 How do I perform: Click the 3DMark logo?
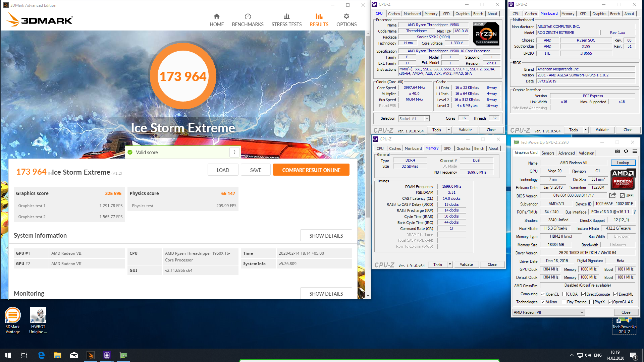coord(40,20)
